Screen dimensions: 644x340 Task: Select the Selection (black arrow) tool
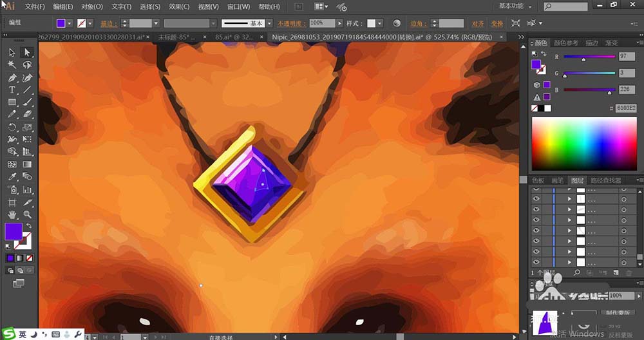[12, 53]
